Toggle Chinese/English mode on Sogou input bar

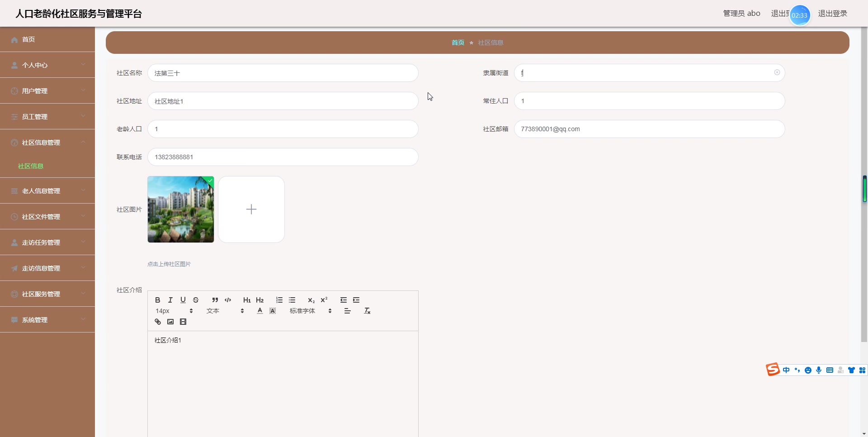(787, 370)
